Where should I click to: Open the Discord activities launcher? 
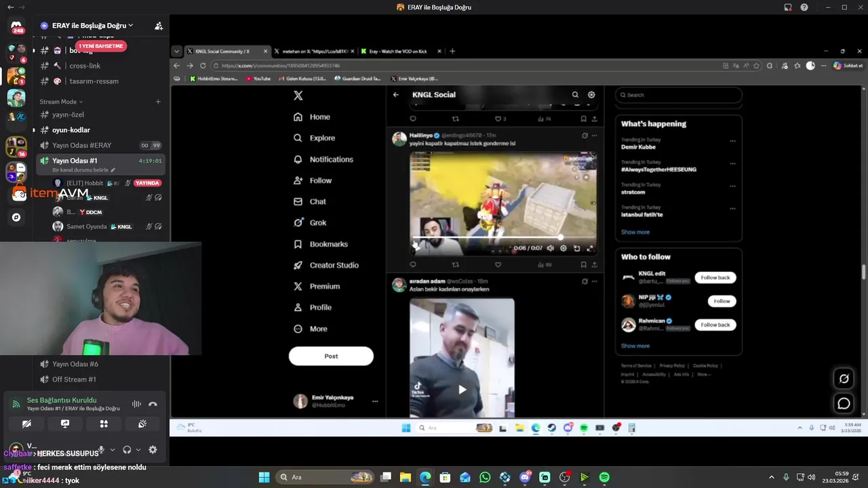click(x=104, y=424)
